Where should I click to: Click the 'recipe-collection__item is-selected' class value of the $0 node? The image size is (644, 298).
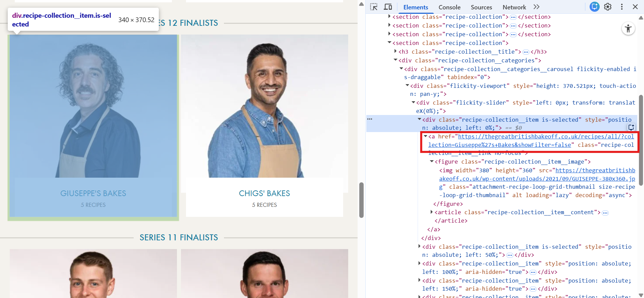520,120
